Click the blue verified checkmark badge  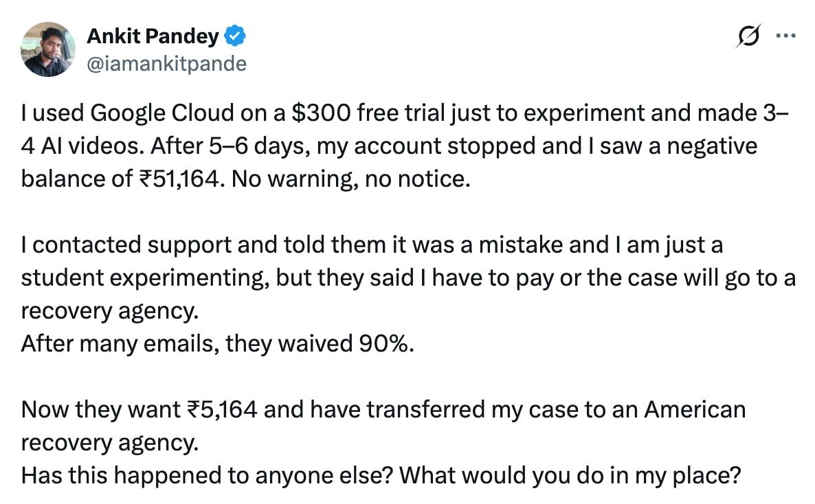click(x=235, y=36)
